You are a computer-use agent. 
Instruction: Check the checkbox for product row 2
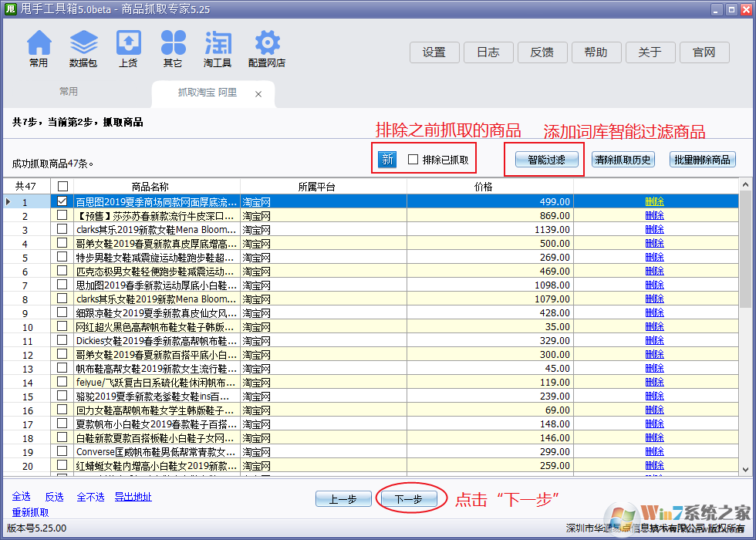coord(62,215)
